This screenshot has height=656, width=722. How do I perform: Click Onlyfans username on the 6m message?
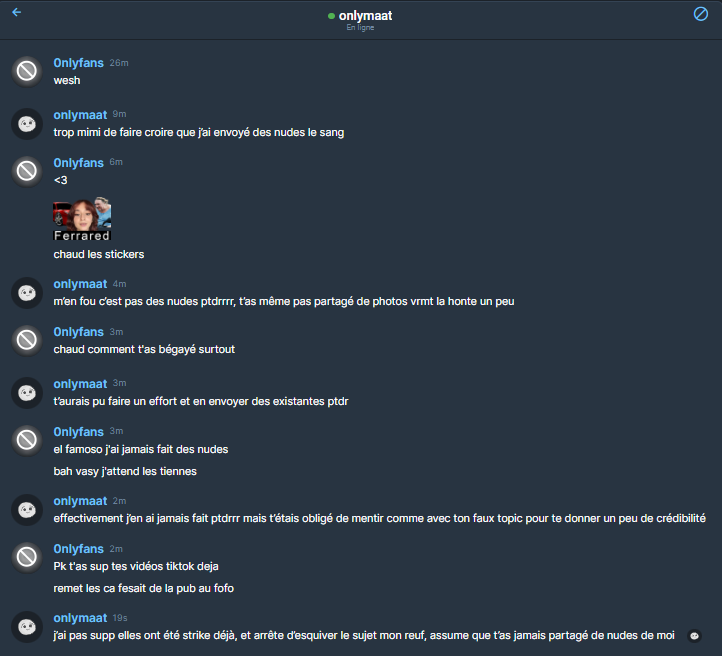click(78, 163)
